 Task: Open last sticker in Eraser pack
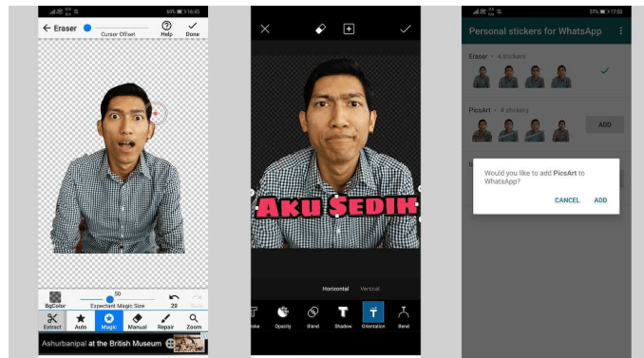pos(561,77)
